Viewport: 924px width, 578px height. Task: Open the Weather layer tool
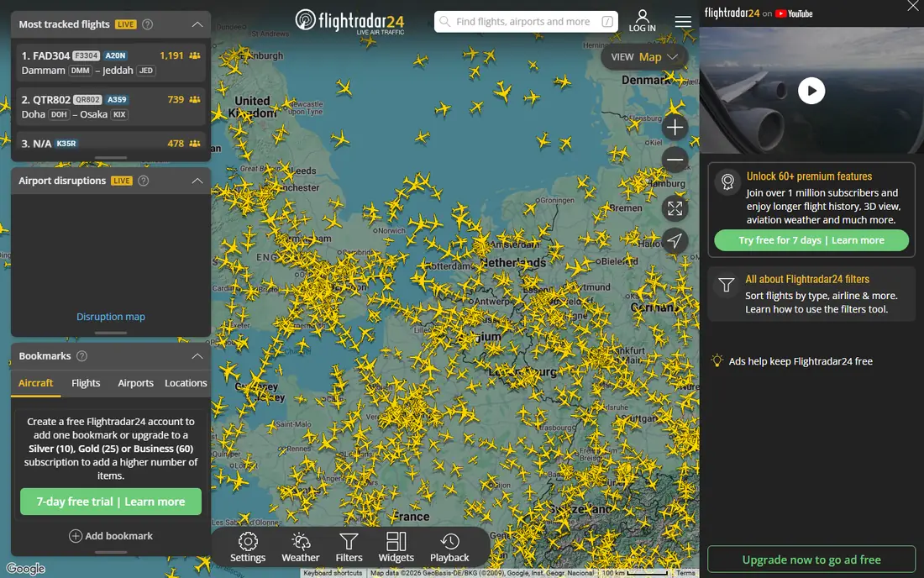point(301,548)
